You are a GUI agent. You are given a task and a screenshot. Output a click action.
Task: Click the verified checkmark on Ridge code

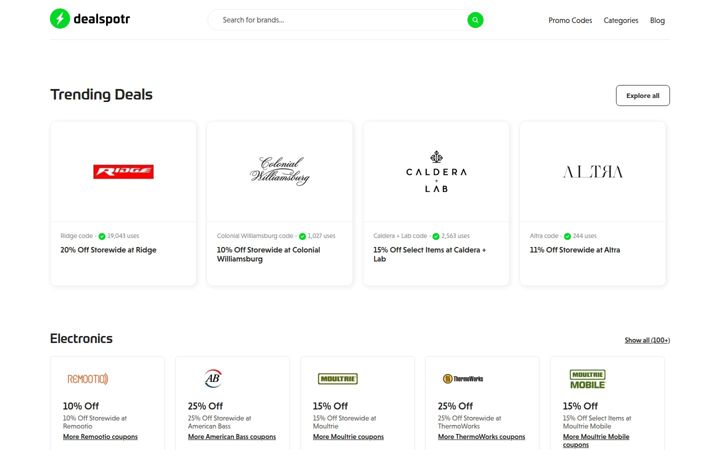click(102, 236)
